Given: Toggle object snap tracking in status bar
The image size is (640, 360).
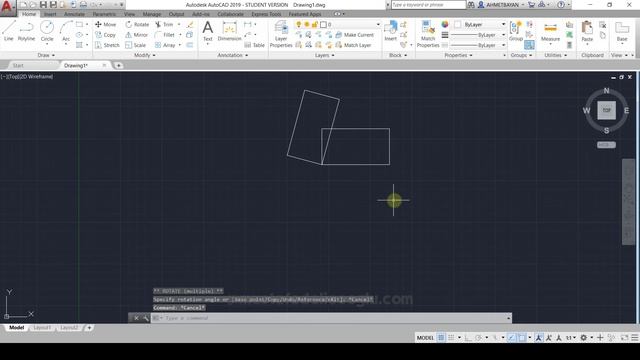Looking at the screenshot, I should (511, 338).
